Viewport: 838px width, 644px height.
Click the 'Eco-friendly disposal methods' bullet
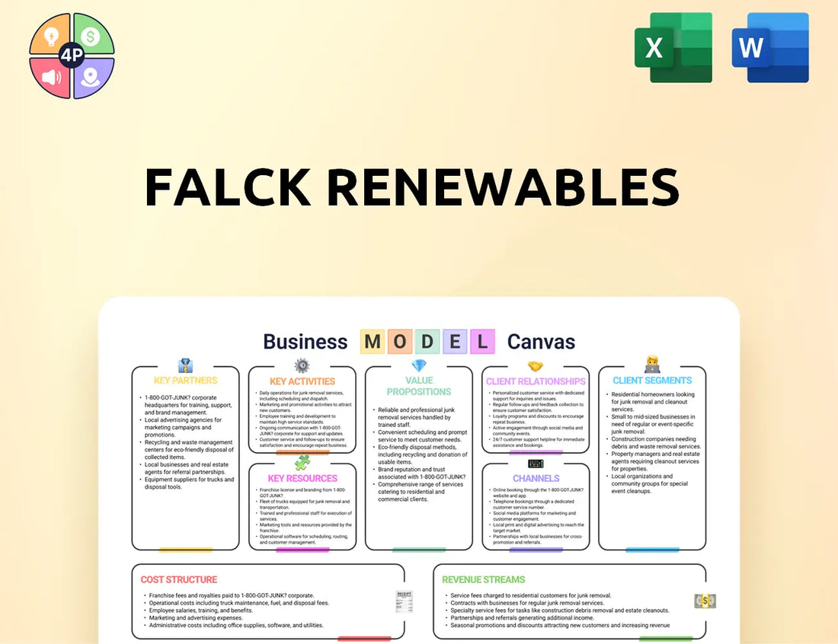pyautogui.click(x=422, y=454)
